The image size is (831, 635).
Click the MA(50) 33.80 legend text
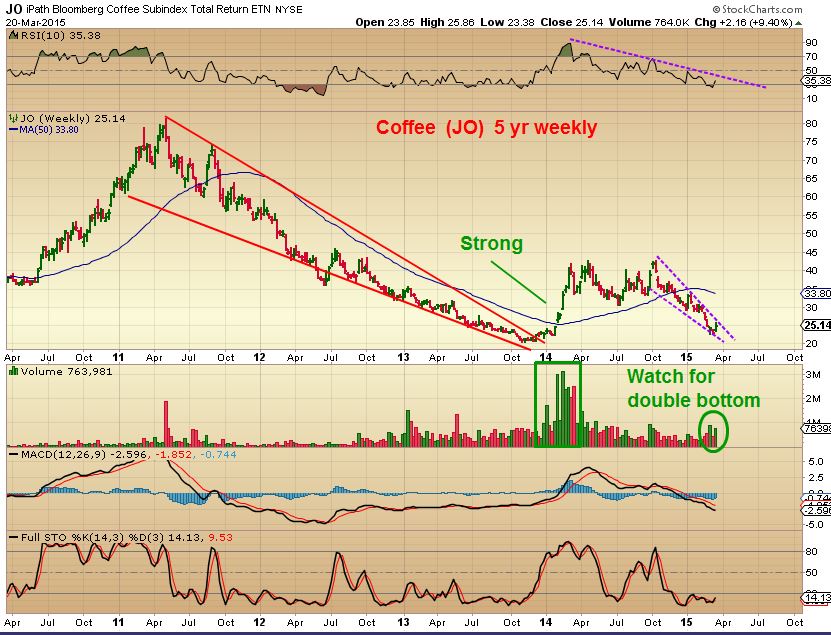(49, 130)
